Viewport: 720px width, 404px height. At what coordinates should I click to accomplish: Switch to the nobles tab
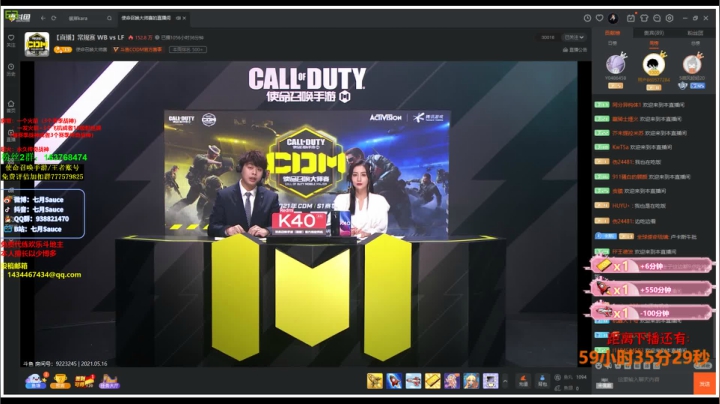(x=654, y=33)
